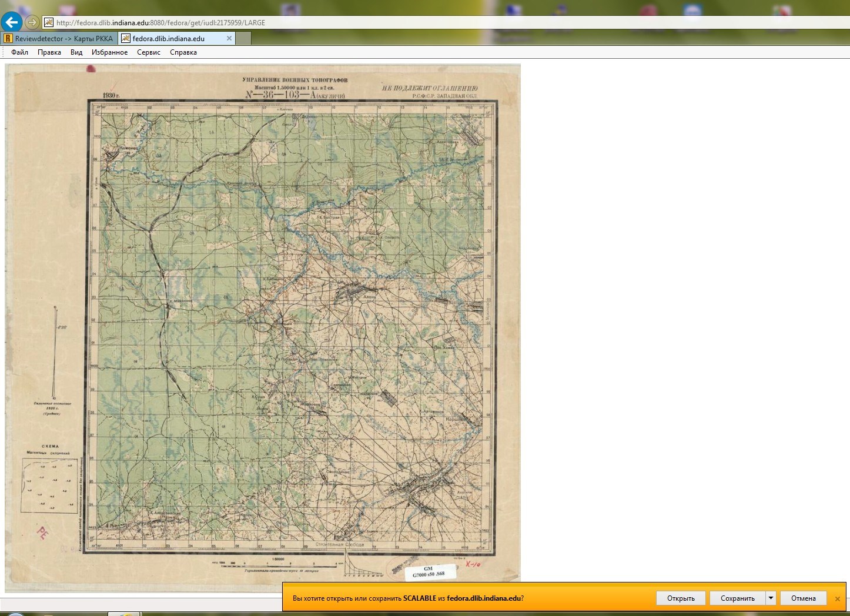850x616 pixels.
Task: Open the Вид menu
Action: [76, 52]
